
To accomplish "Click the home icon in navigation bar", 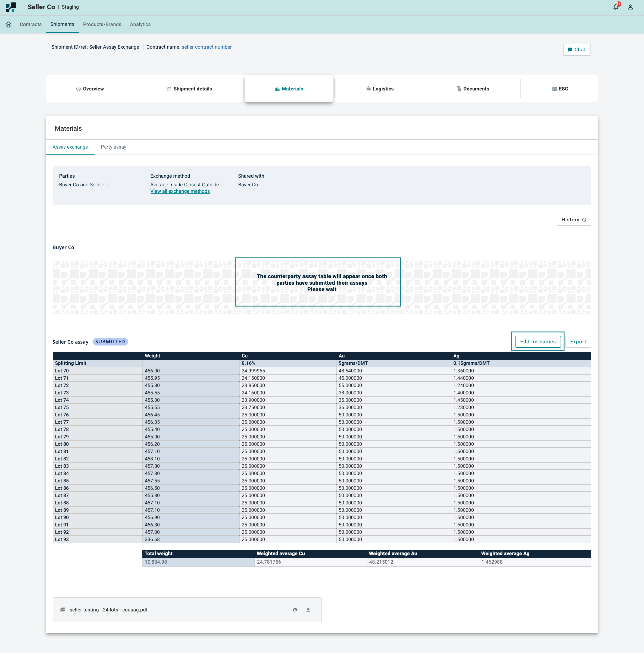I will tap(9, 24).
